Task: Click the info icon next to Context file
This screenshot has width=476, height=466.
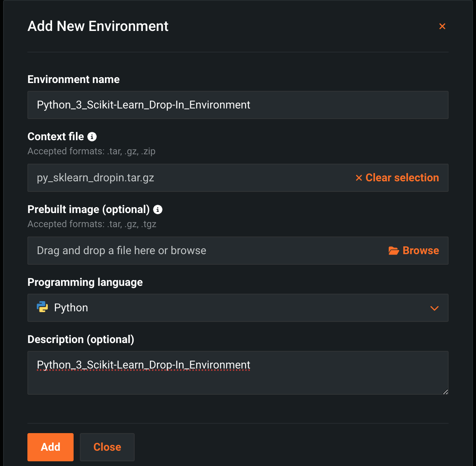Action: point(92,137)
